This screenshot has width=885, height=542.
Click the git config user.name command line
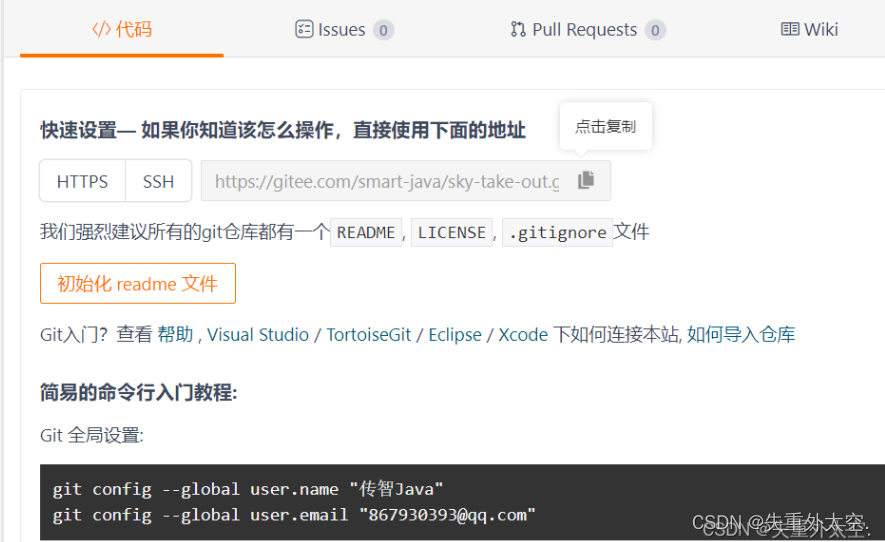point(248,489)
